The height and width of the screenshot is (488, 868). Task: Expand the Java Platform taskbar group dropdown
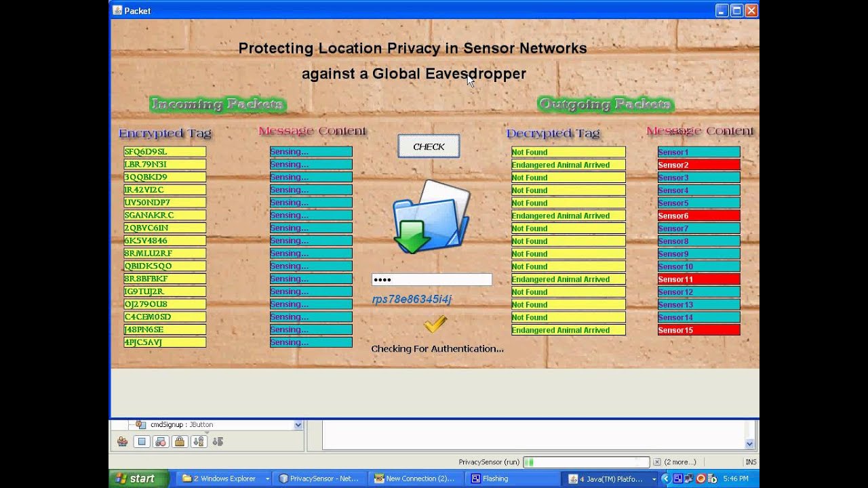point(654,479)
